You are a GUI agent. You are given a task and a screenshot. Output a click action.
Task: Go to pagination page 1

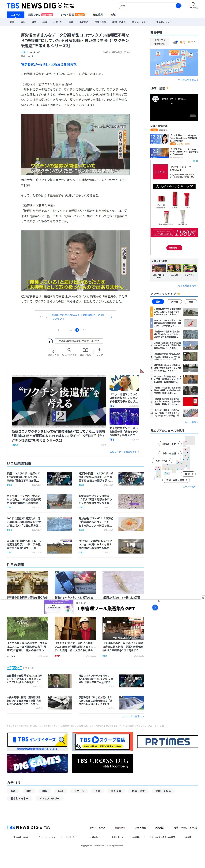pyautogui.click(x=58, y=330)
